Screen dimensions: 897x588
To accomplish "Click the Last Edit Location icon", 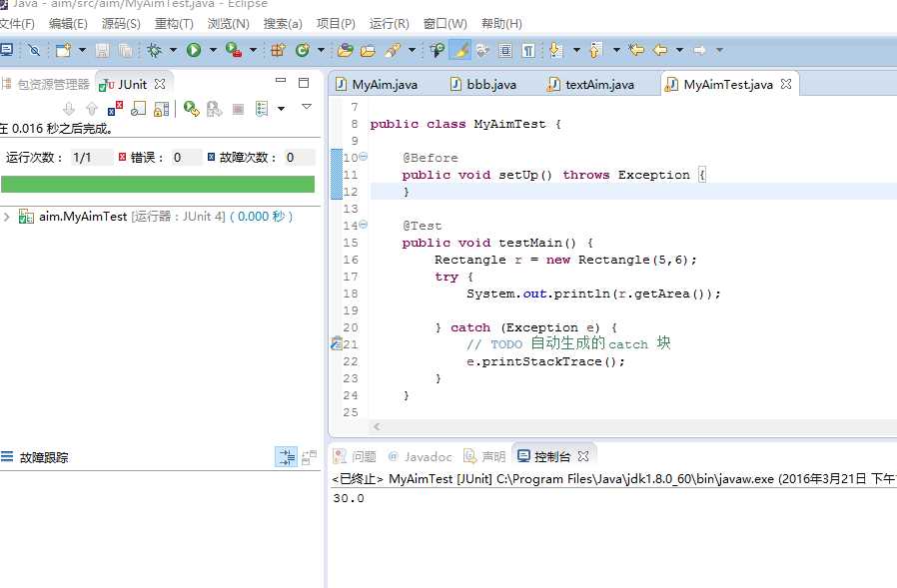I will point(636,50).
